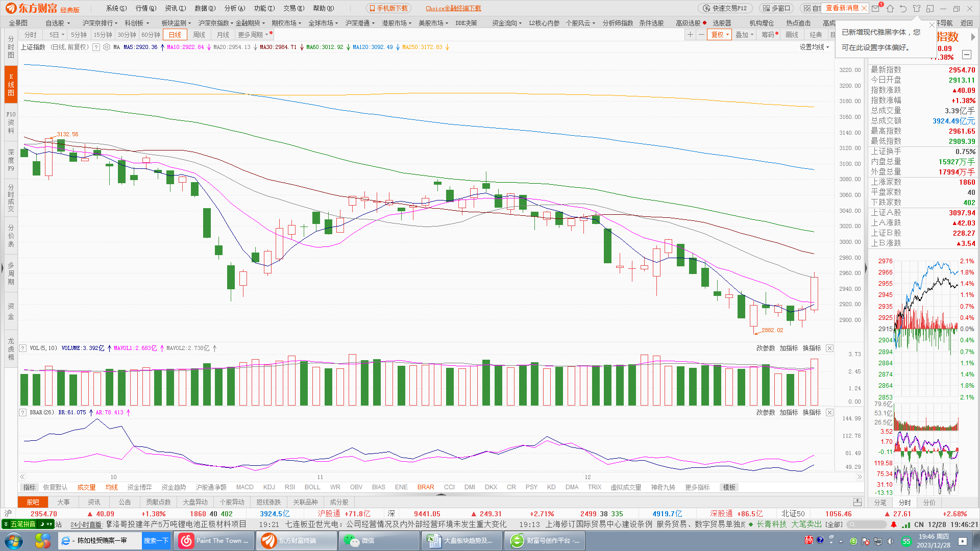This screenshot has width=980, height=551.
Task: Click the zoom-out minus button above chart
Action: 702,35
